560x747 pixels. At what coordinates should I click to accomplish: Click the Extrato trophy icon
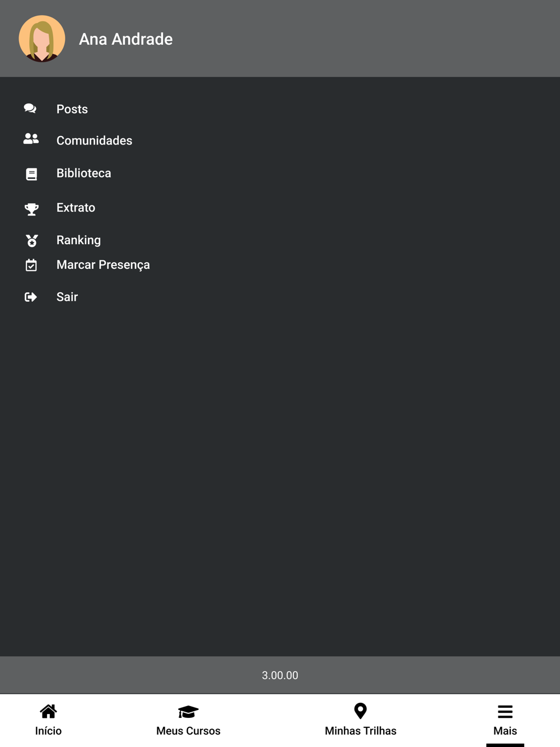coord(31,209)
